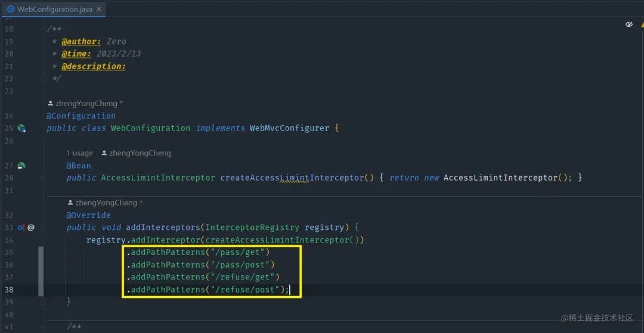
Task: Open the '1 usage' inlay hint
Action: tap(80, 153)
